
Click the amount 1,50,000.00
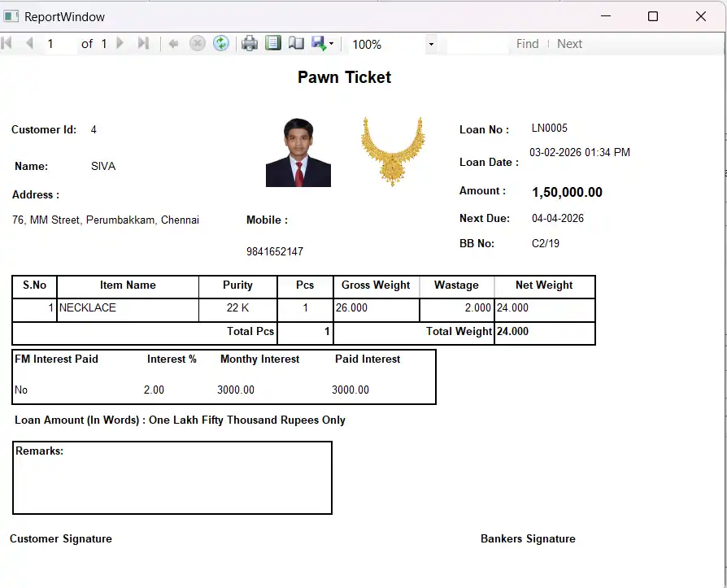pos(567,193)
